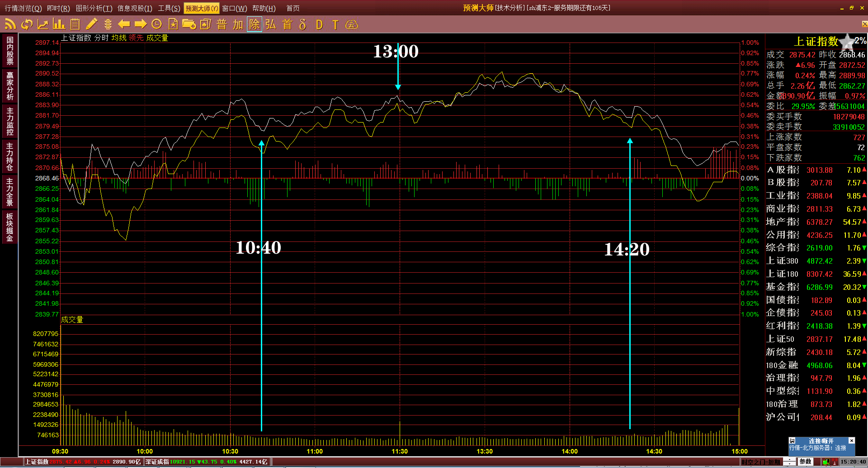Viewport: 868px width, 468px height.
Task: Click the green network computers status icon
Action: click(x=826, y=462)
